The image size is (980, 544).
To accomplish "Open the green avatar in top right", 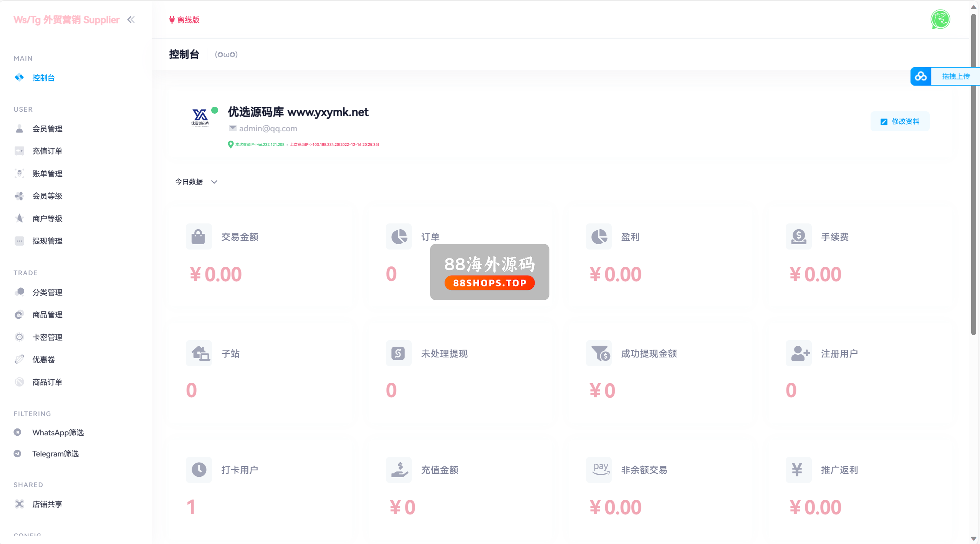I will [x=940, y=20].
